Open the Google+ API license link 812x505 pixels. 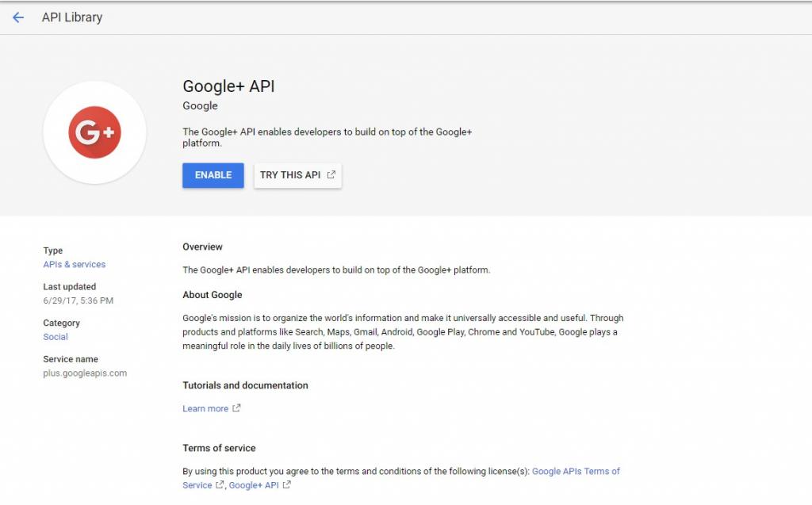254,485
